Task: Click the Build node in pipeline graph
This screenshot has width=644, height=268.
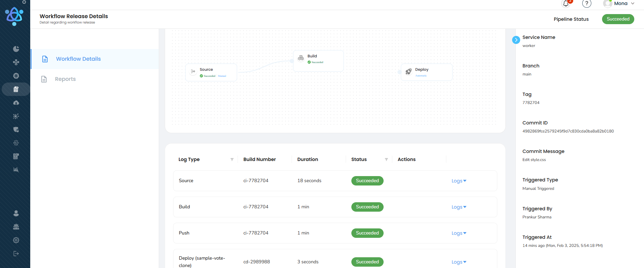Action: tap(318, 61)
